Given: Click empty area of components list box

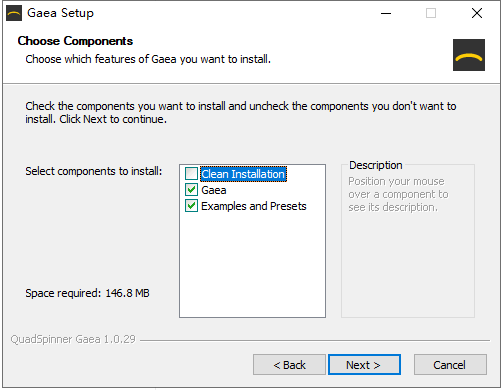Looking at the screenshot, I should click(252, 265).
